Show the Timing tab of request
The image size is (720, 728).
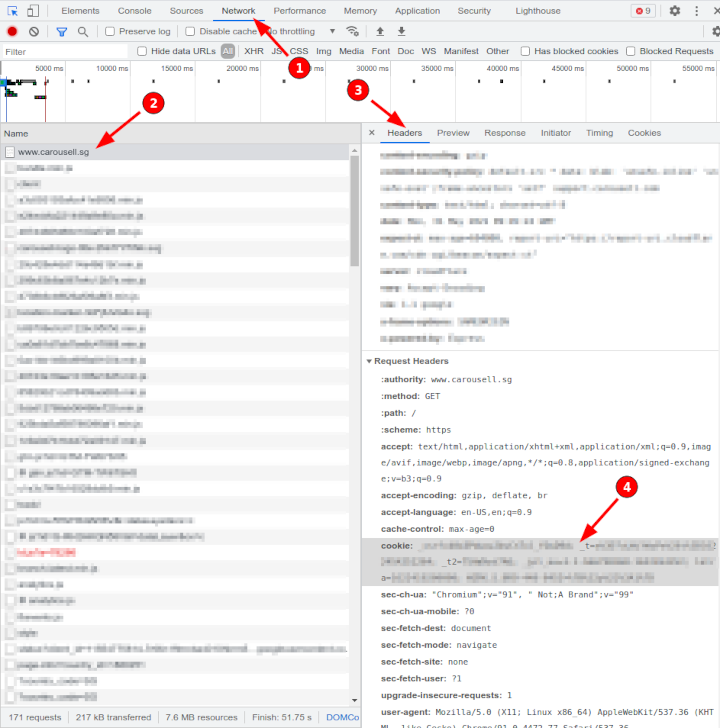click(599, 133)
